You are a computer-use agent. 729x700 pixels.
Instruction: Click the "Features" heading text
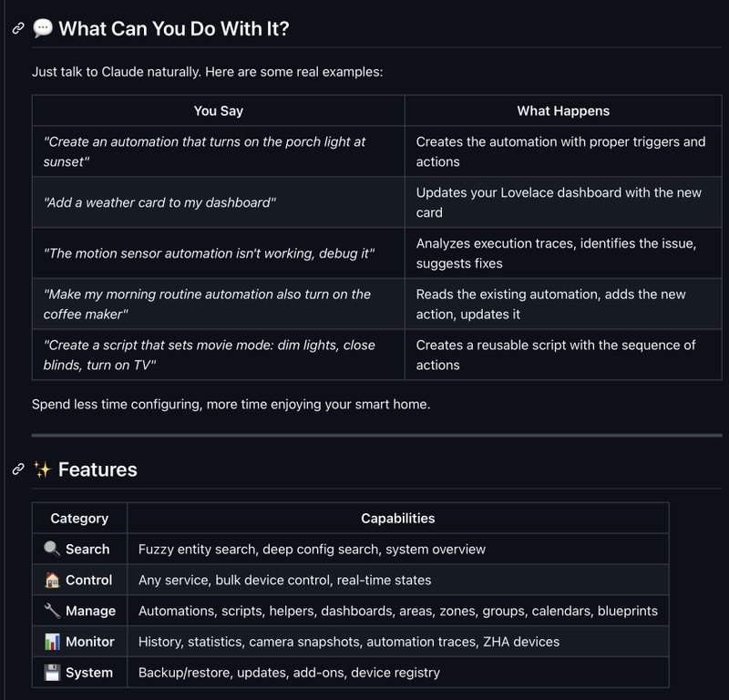(x=98, y=469)
